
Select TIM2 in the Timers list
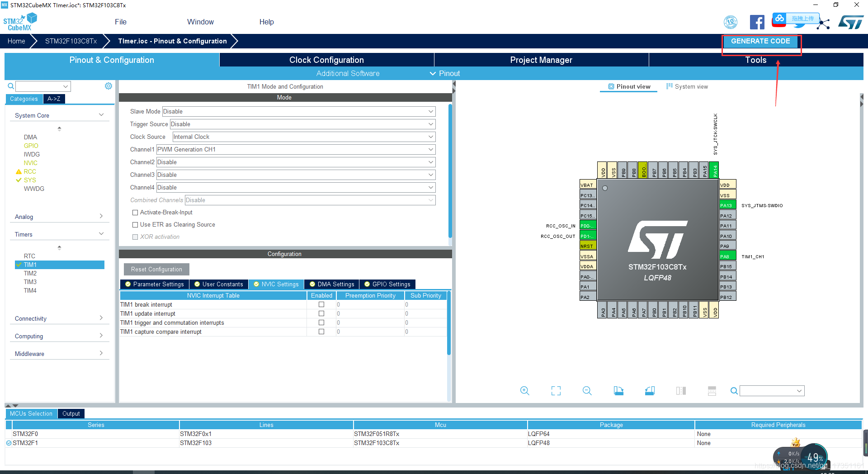click(30, 273)
